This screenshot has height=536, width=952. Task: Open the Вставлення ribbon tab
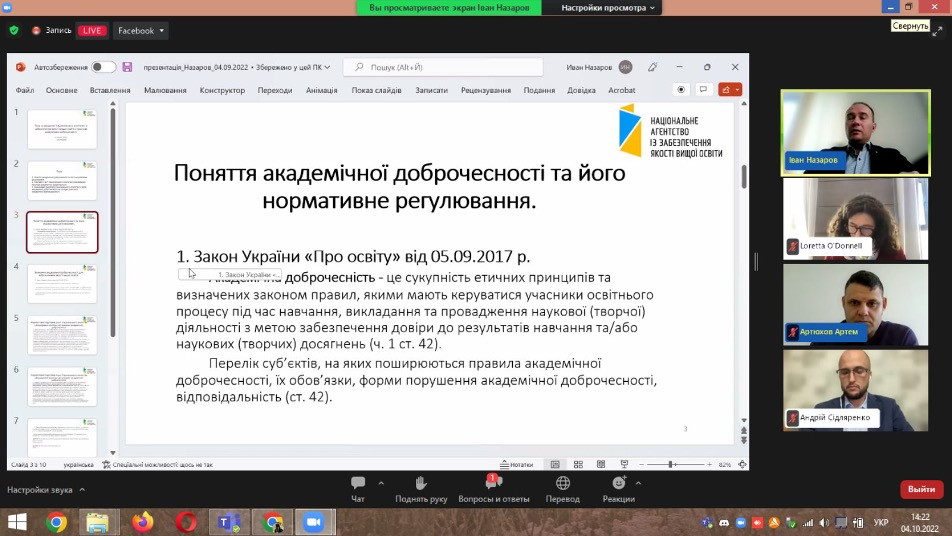[x=110, y=90]
